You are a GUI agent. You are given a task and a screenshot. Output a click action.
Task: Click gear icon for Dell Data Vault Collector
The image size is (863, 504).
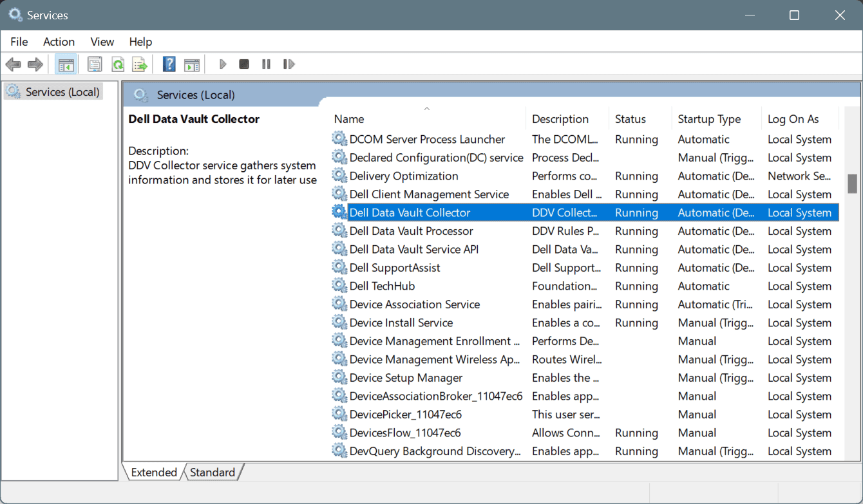tap(339, 212)
